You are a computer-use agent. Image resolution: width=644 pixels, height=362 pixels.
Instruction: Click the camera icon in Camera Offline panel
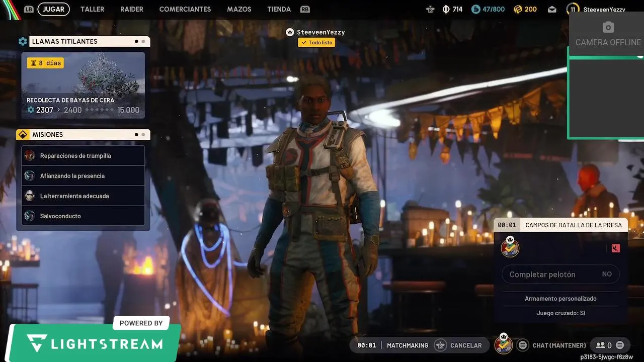pyautogui.click(x=608, y=27)
